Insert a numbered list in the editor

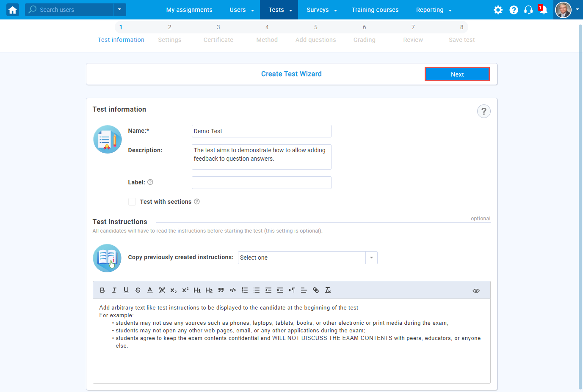point(244,290)
